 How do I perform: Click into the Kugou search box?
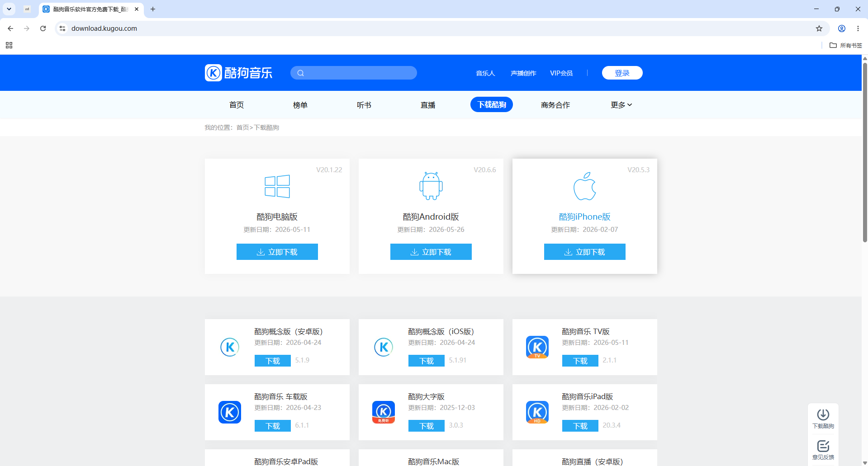coord(354,73)
